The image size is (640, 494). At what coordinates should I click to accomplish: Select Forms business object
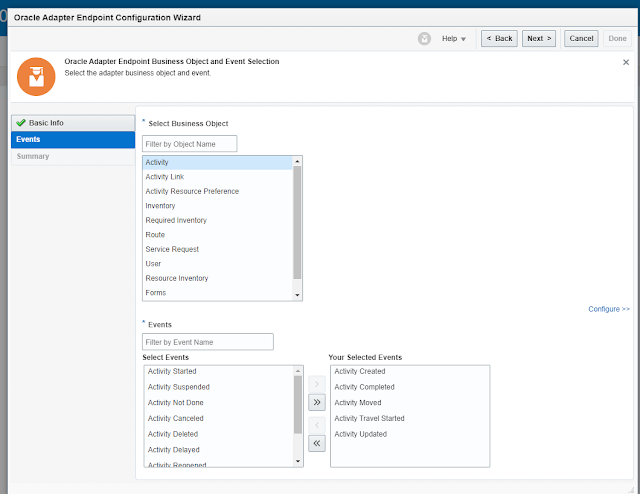click(218, 293)
